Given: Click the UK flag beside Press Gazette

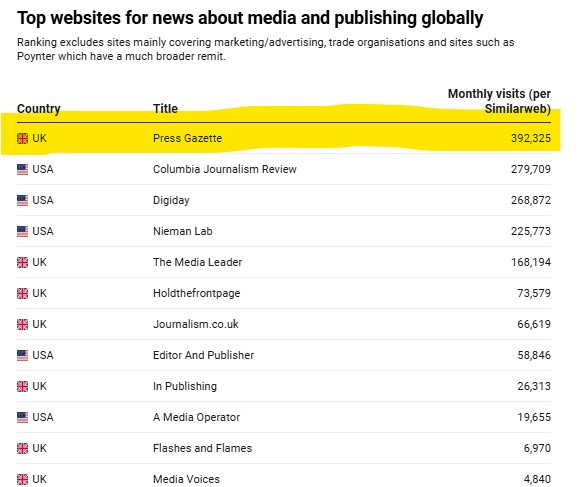Looking at the screenshot, I should pos(22,138).
